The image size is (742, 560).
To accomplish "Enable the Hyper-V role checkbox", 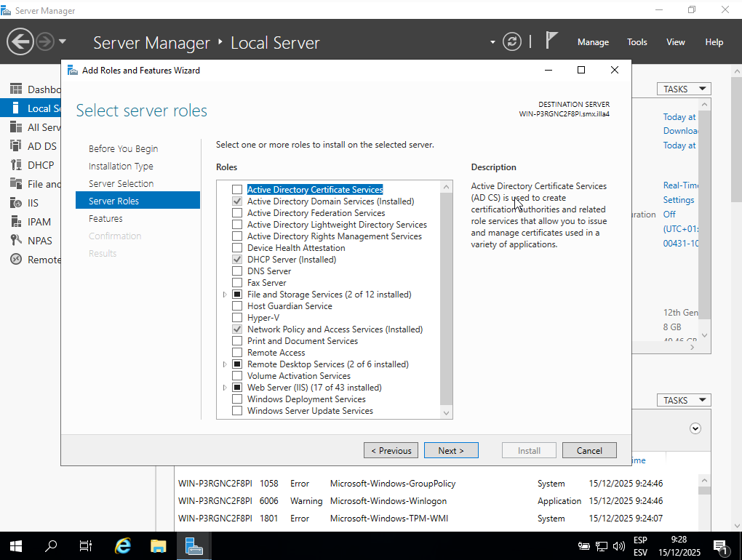I will (x=237, y=318).
